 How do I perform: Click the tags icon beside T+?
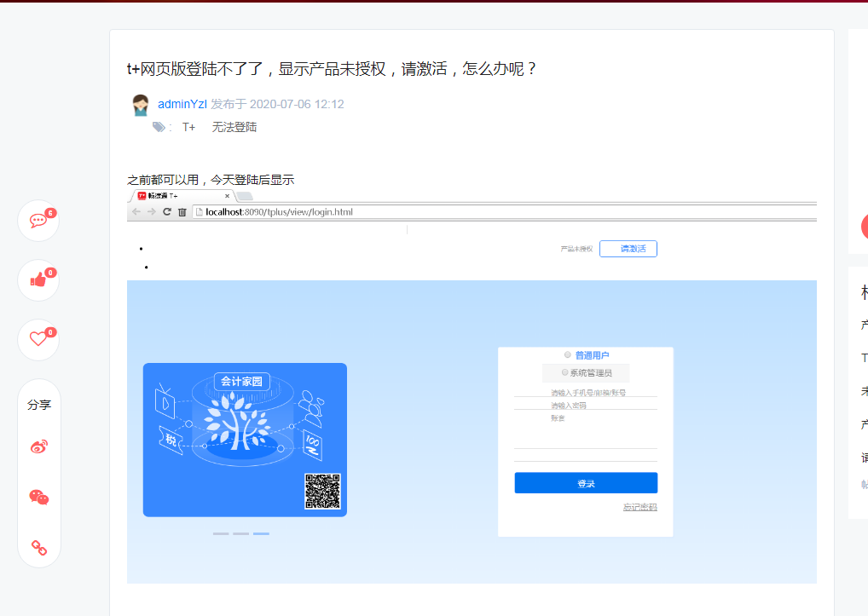click(159, 127)
